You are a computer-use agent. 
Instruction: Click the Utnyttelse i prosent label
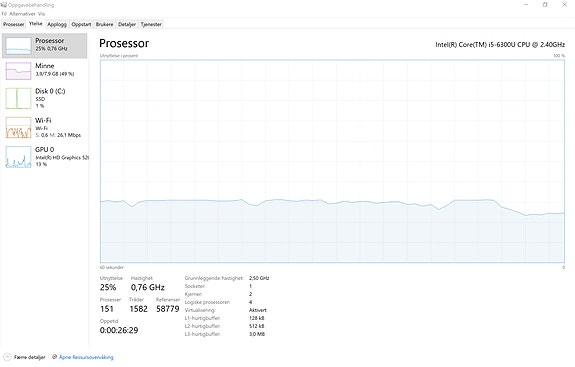[x=119, y=56]
